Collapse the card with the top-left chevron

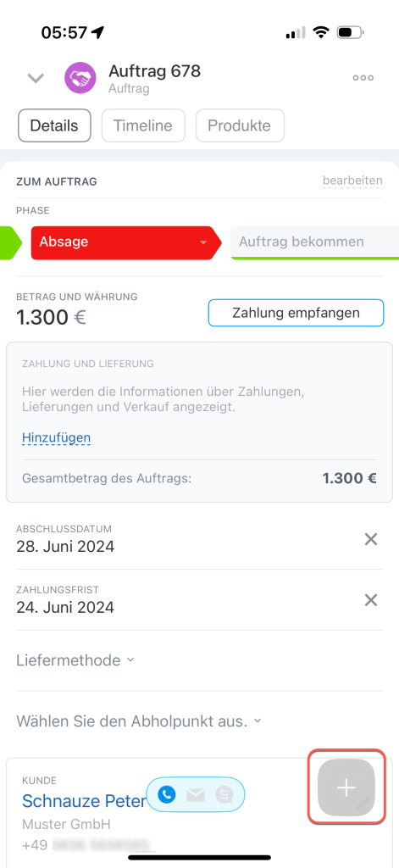click(x=36, y=79)
